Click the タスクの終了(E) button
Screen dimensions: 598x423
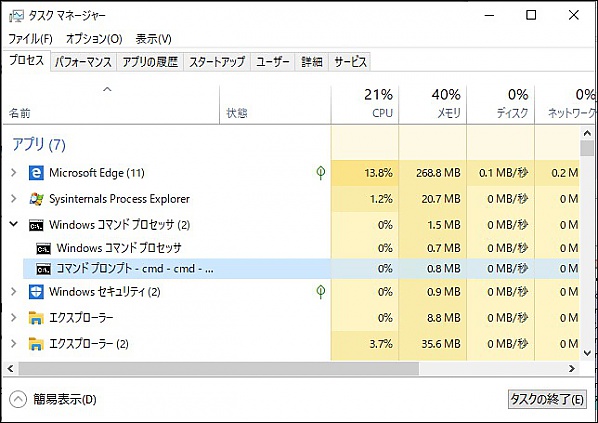click(547, 399)
